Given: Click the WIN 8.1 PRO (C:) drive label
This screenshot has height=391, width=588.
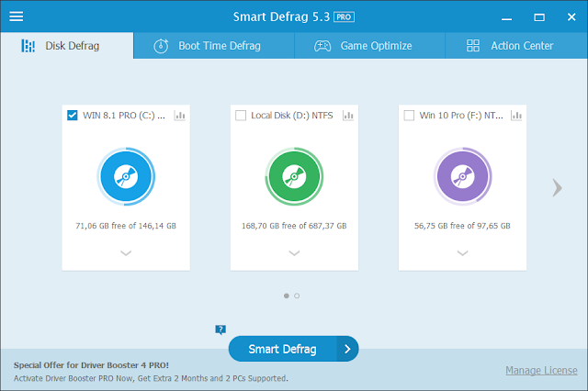Looking at the screenshot, I should click(x=124, y=116).
